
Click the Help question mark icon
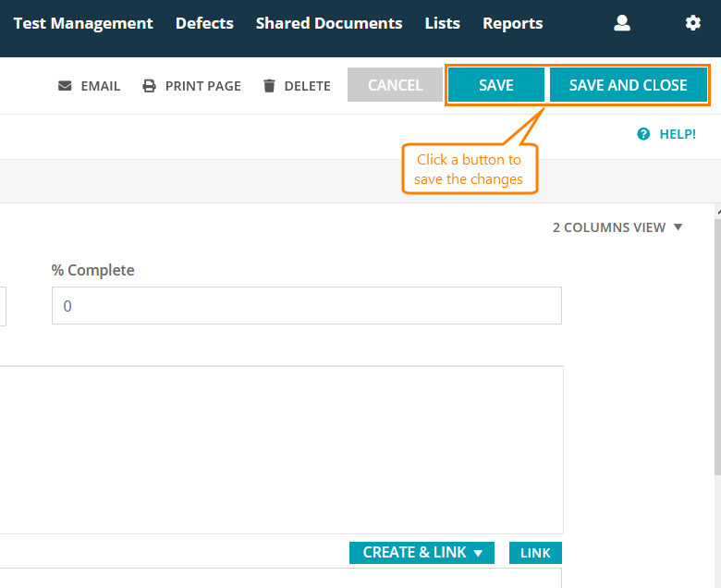coord(643,134)
